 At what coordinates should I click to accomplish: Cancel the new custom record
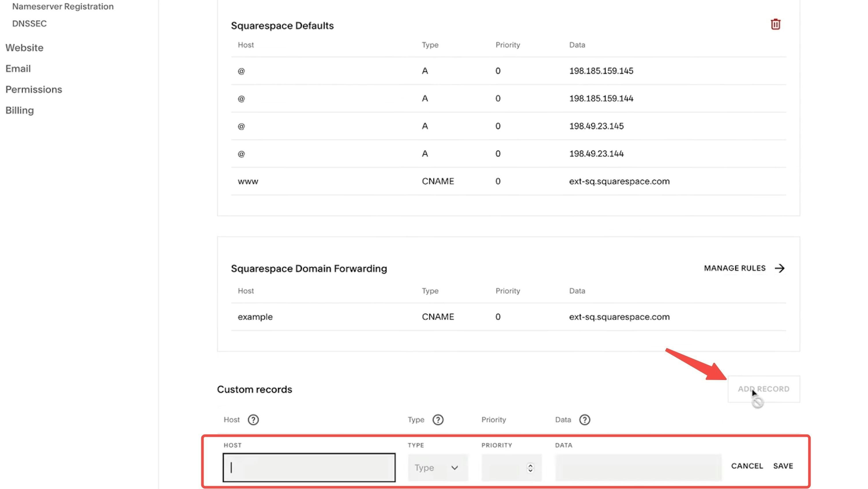pos(747,466)
